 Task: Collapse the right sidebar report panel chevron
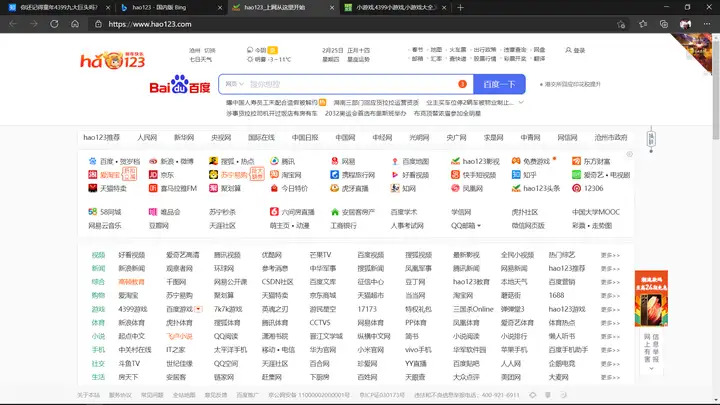click(x=651, y=369)
